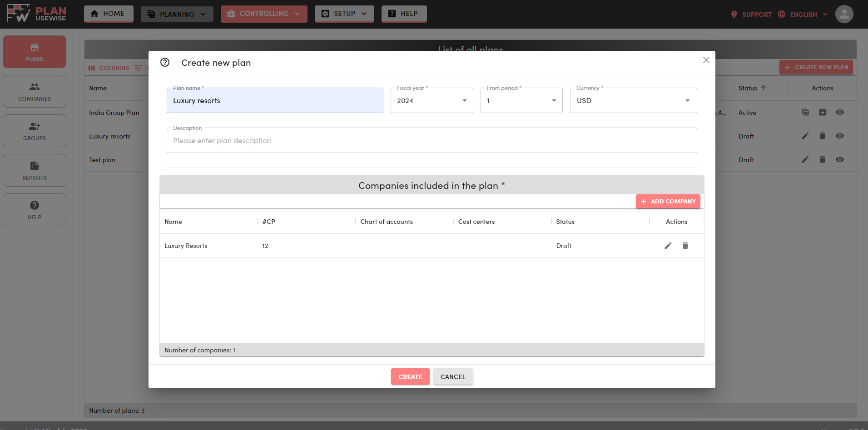
Task: Click the Cost centers column header
Action: coord(476,222)
